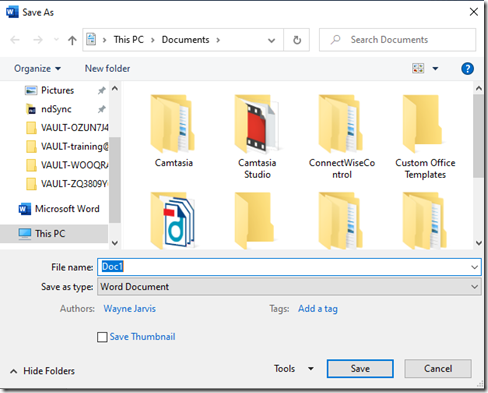
Task: Create a New folder
Action: click(107, 69)
